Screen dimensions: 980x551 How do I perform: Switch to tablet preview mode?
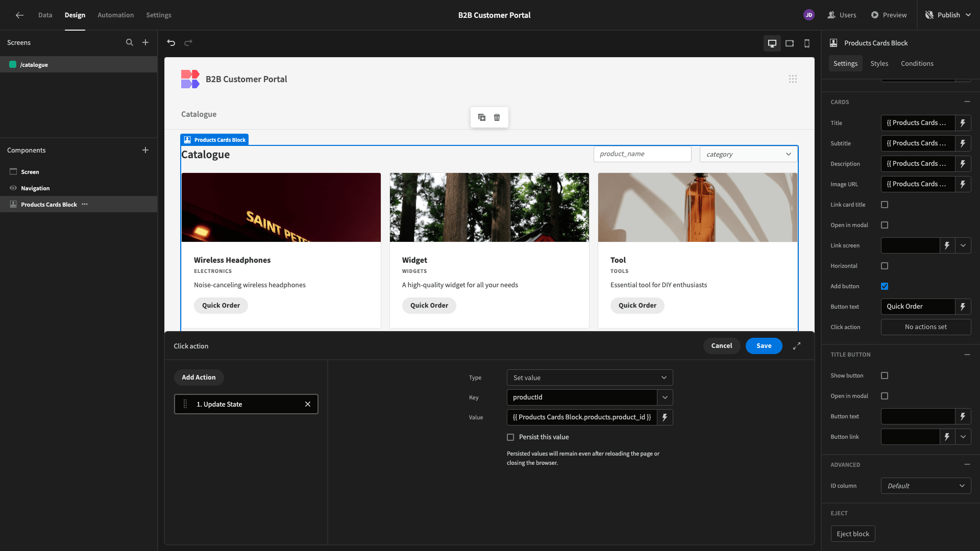[790, 43]
